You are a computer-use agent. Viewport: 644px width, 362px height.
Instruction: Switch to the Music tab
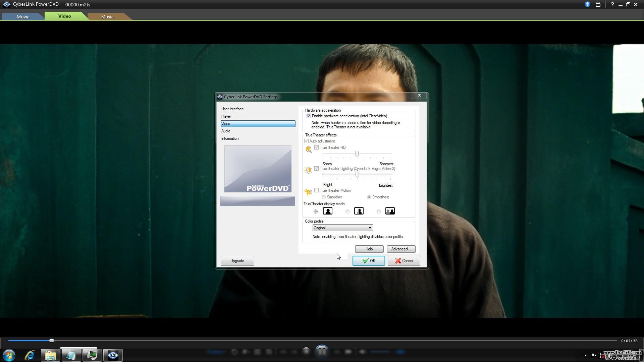107,16
